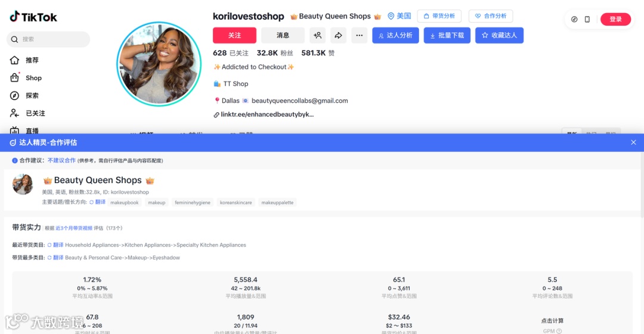Open Shop in the sidebar
This screenshot has height=334, width=644.
(x=33, y=78)
